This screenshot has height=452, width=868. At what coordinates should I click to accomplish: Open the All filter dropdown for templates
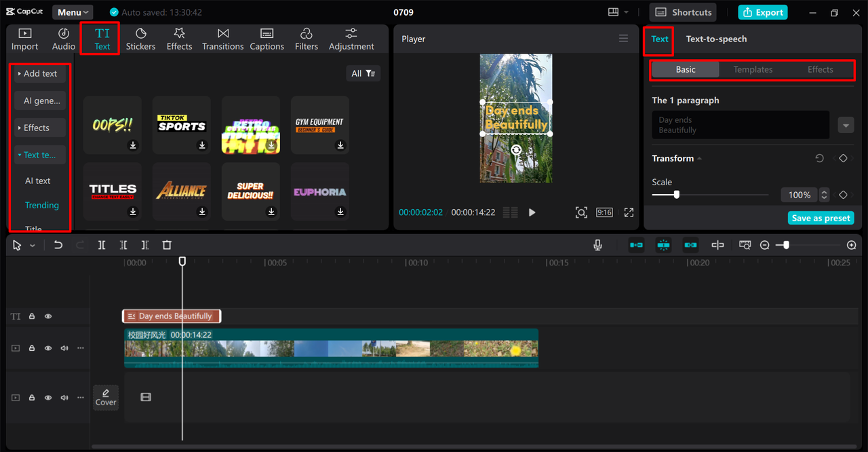point(363,73)
